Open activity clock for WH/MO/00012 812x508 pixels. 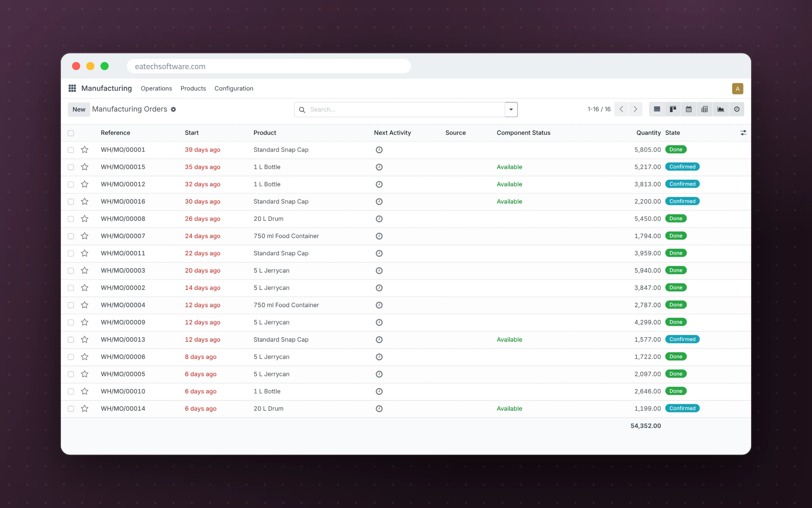point(379,184)
